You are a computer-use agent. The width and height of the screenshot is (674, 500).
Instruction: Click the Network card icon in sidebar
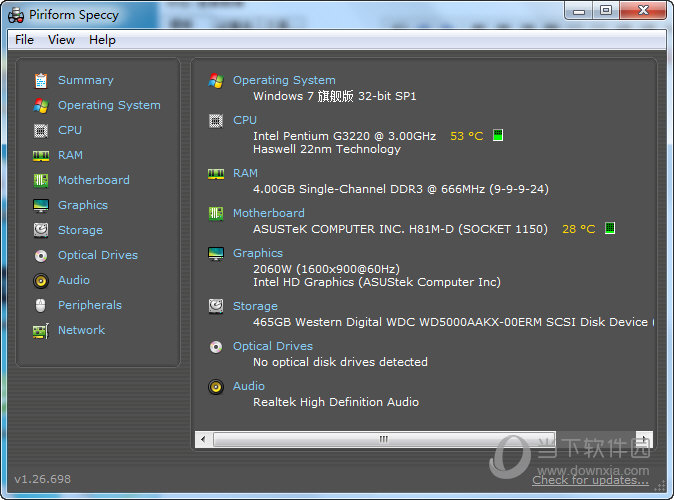click(41, 331)
